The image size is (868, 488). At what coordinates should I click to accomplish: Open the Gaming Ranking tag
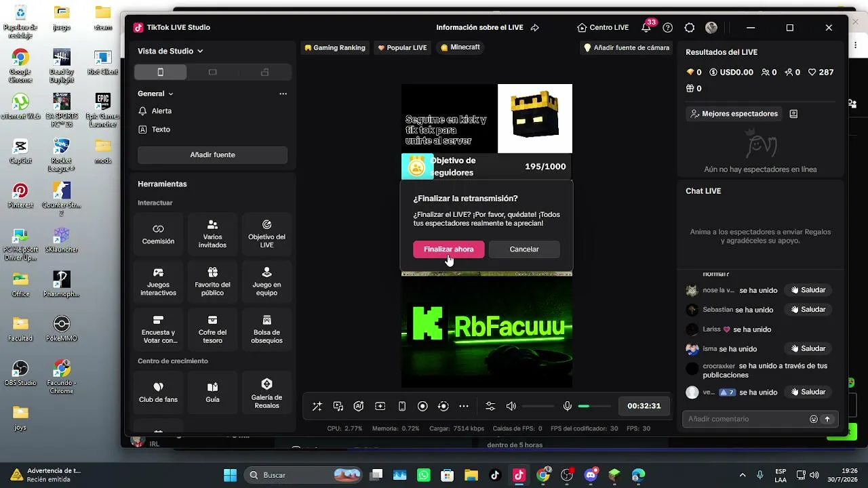[335, 47]
